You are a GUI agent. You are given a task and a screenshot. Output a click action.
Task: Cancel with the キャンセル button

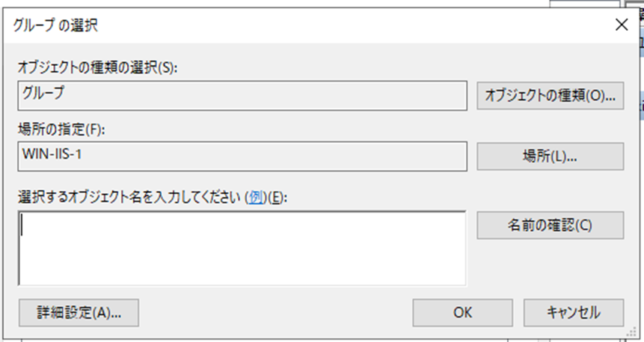point(574,312)
